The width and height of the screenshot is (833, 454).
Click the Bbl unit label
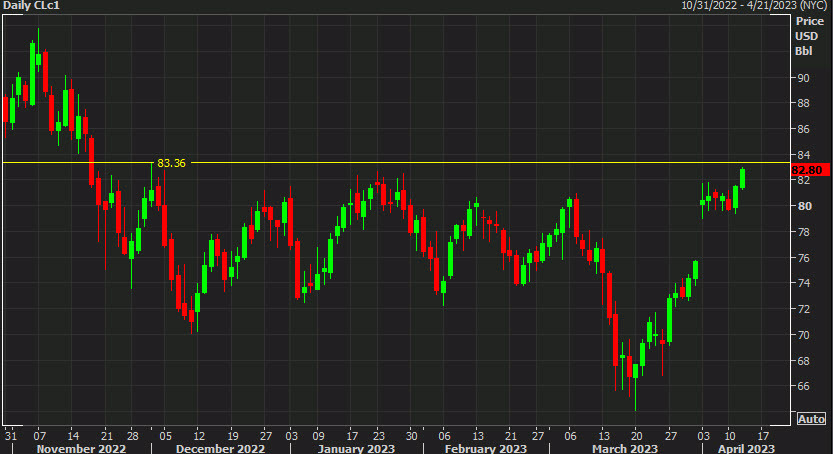pos(803,51)
